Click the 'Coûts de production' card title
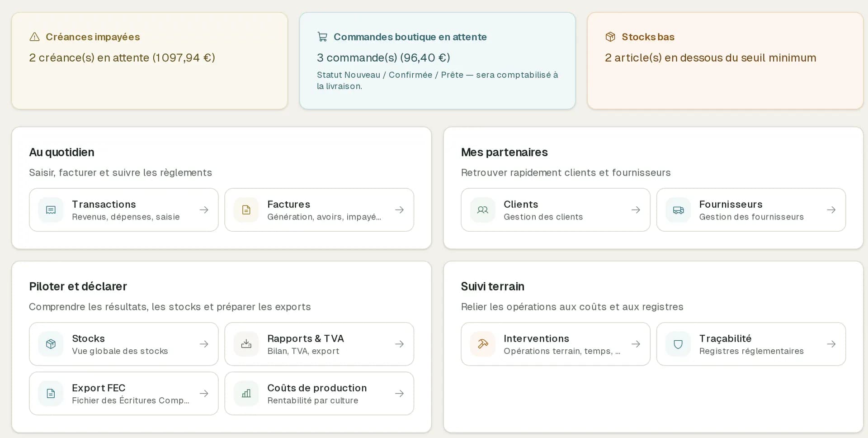Image resolution: width=868 pixels, height=438 pixels. click(317, 388)
